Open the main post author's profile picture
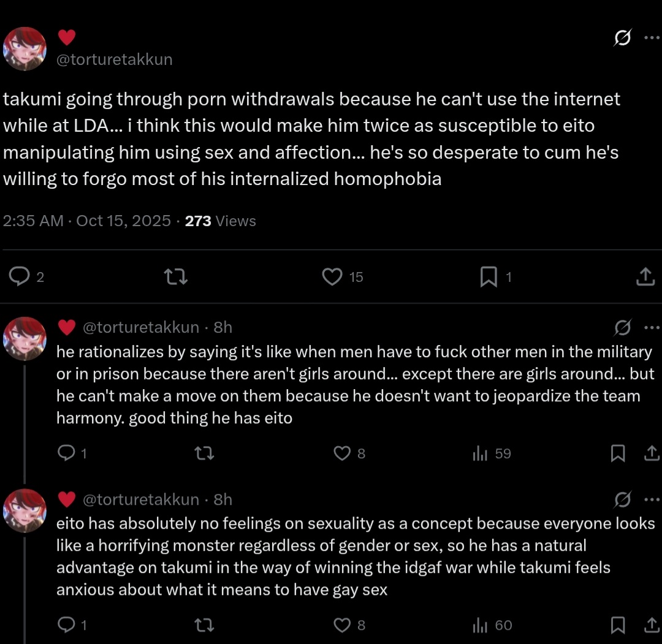 click(25, 48)
